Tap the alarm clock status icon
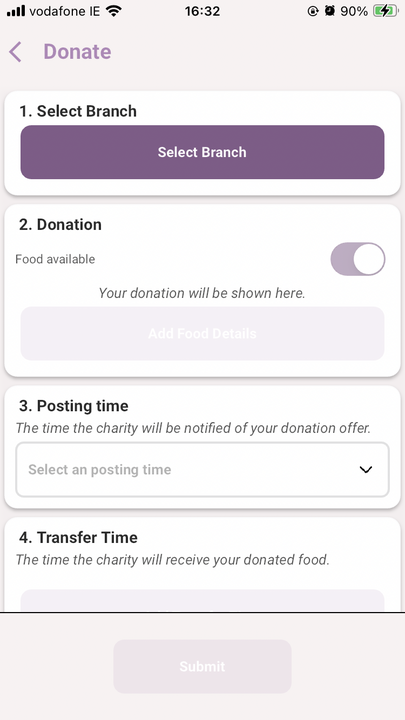The height and width of the screenshot is (720, 405). [x=329, y=11]
